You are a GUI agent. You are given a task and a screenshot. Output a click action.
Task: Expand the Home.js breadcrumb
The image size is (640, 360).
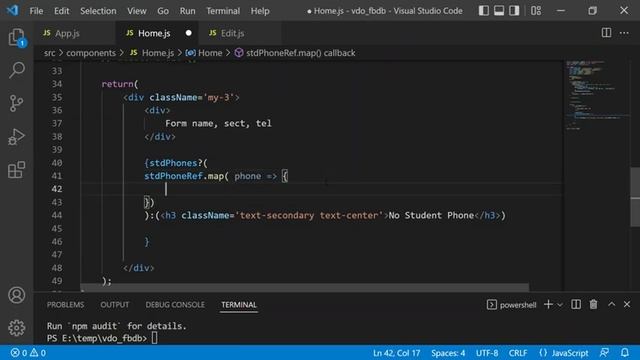pos(152,53)
